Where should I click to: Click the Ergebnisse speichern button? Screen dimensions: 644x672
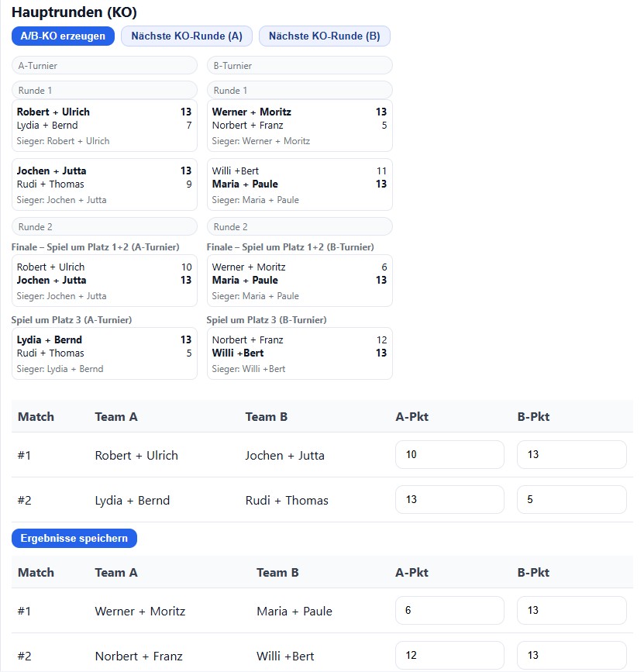coord(74,538)
